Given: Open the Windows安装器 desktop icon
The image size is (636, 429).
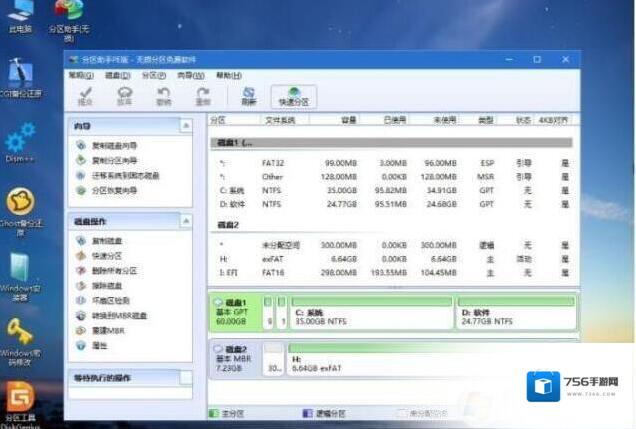Looking at the screenshot, I should (20, 274).
